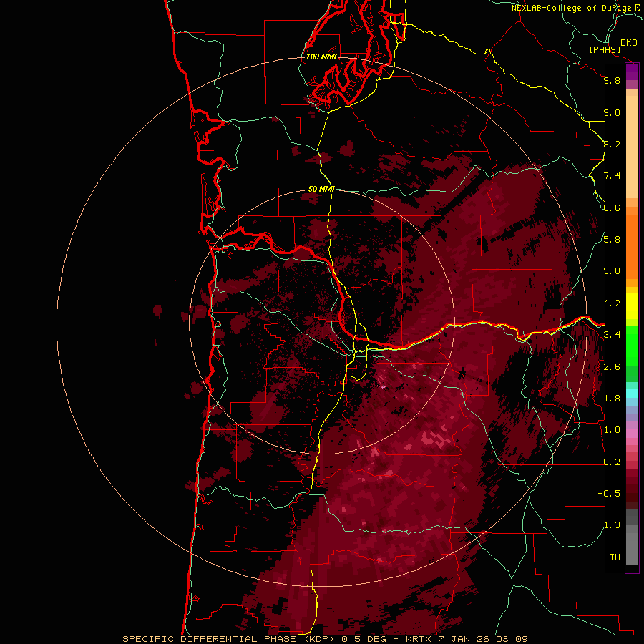Click the 6.6 value on the legend

[612, 208]
